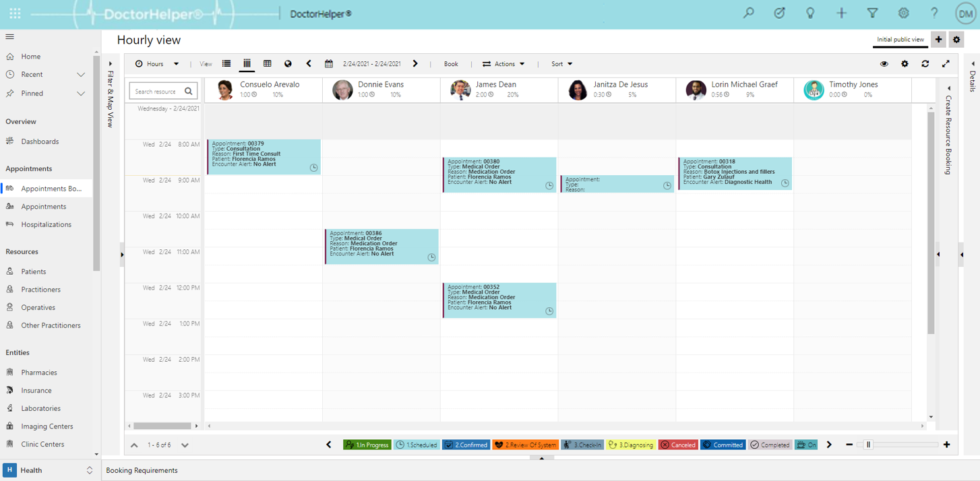Viewport: 980px width, 481px height.
Task: Open scheduler settings with the gear icon
Action: 905,63
